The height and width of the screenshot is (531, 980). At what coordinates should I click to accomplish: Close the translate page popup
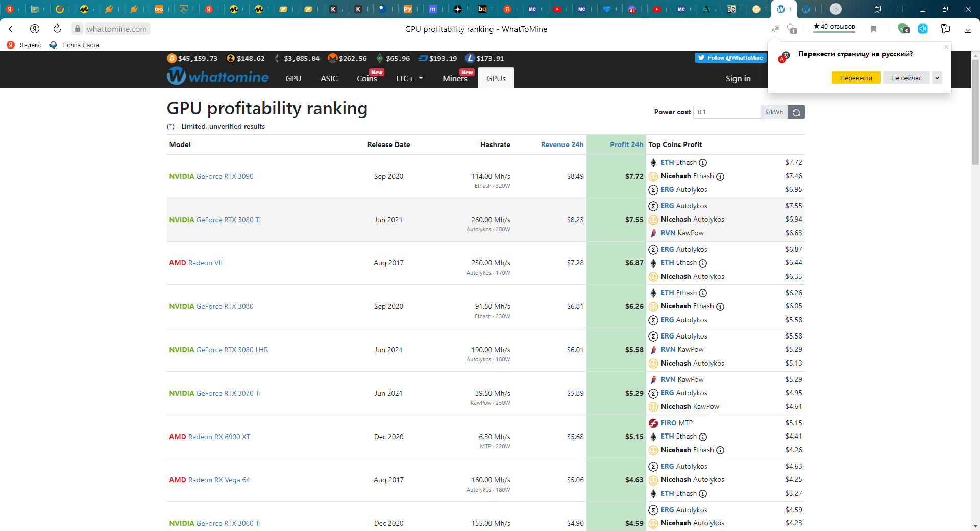click(x=946, y=47)
